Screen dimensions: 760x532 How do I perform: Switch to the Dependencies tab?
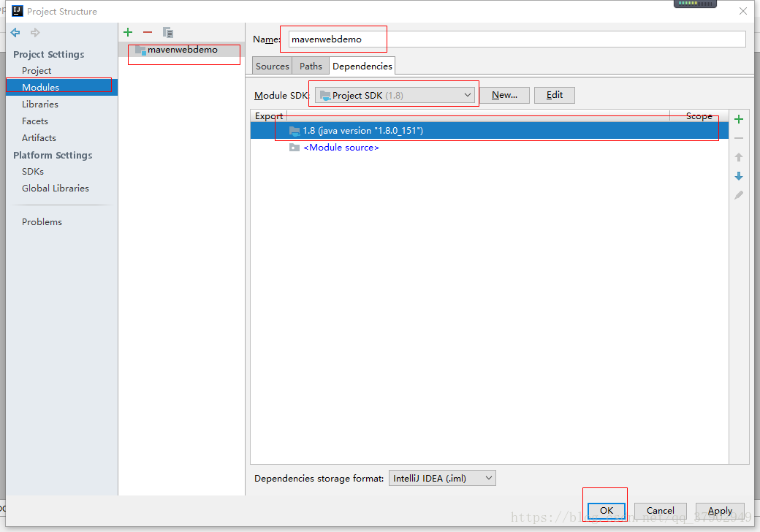coord(362,66)
